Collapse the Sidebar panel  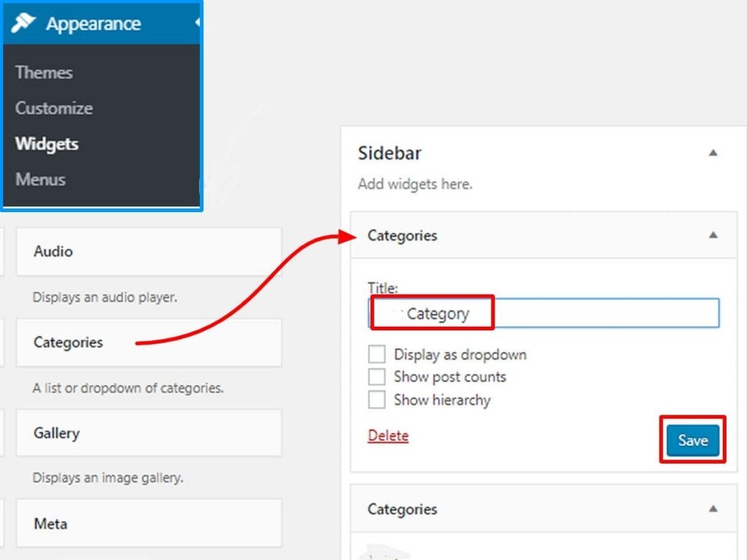click(713, 152)
